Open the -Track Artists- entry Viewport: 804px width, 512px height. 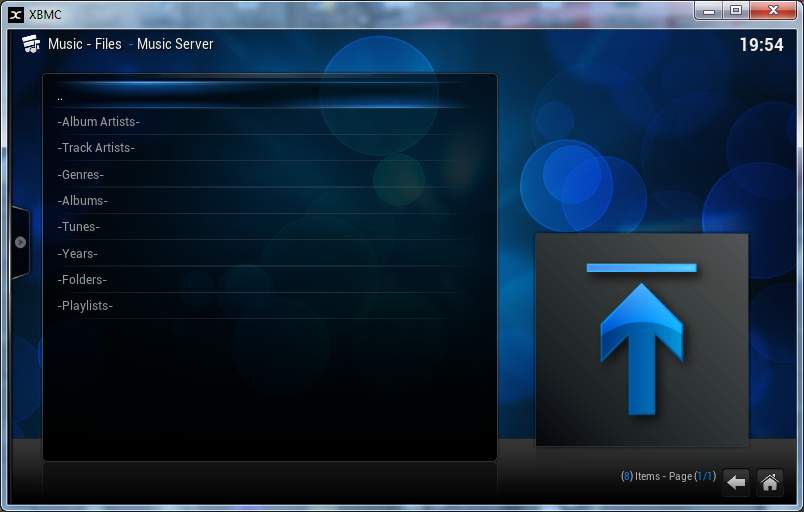[96, 148]
